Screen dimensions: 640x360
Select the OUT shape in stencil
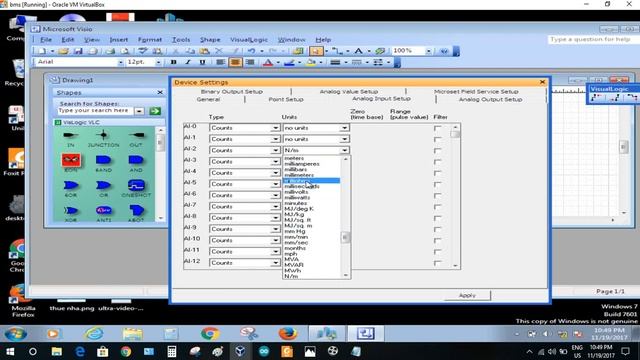[136, 138]
